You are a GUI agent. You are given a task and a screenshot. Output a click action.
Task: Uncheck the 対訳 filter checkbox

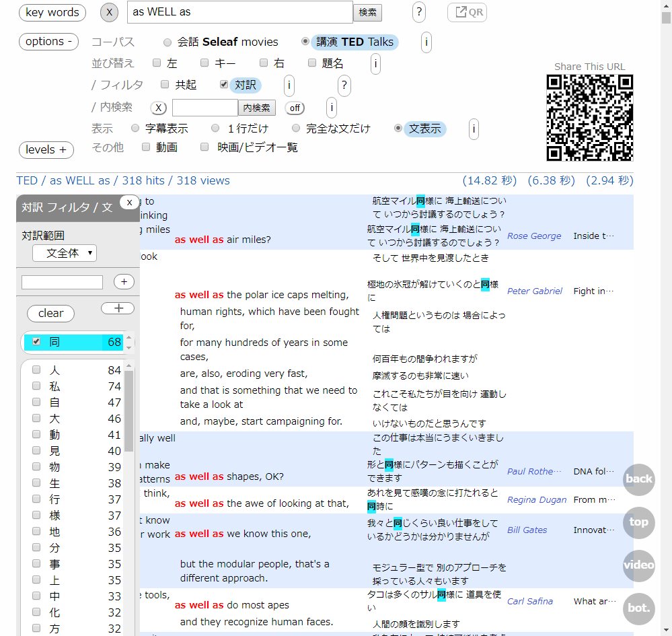point(224,85)
